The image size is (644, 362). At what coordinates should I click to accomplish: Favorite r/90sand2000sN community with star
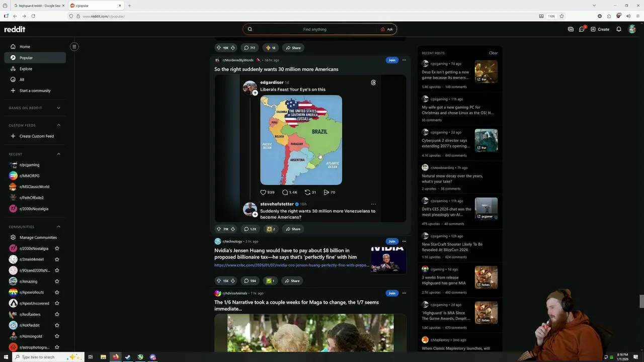(57, 270)
